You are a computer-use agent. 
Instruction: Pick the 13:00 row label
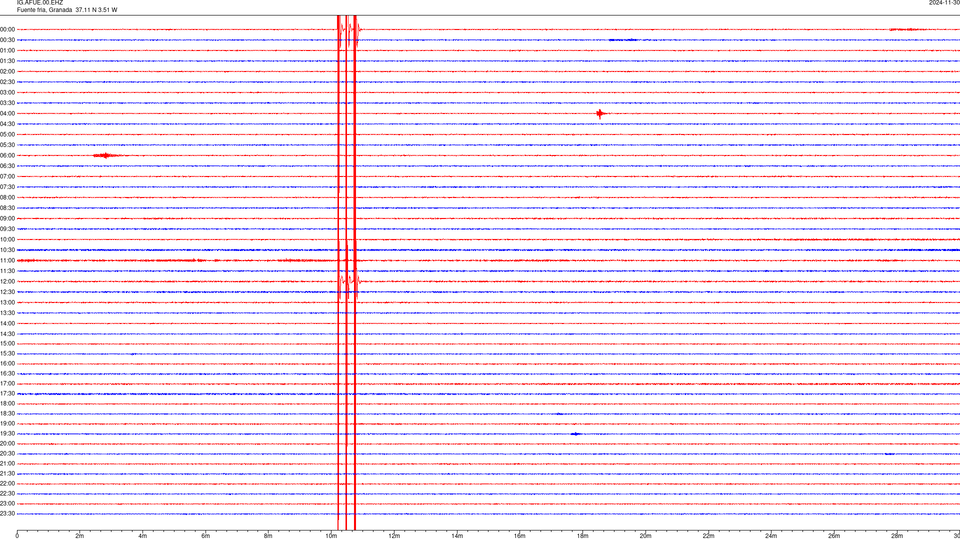[7, 302]
